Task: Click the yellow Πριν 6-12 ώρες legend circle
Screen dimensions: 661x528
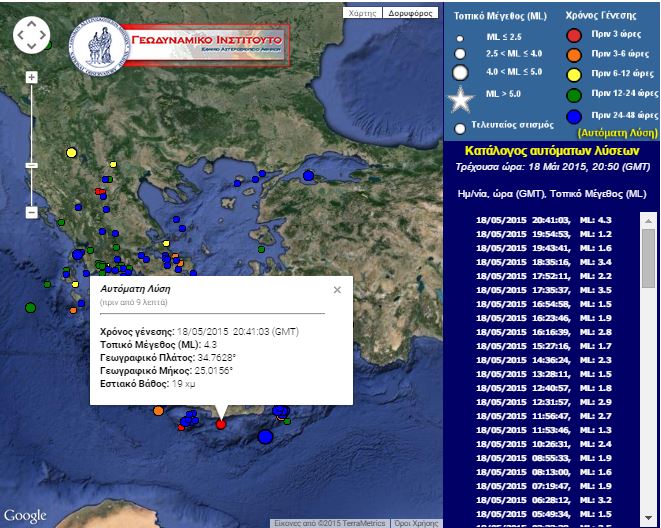Action: (574, 75)
